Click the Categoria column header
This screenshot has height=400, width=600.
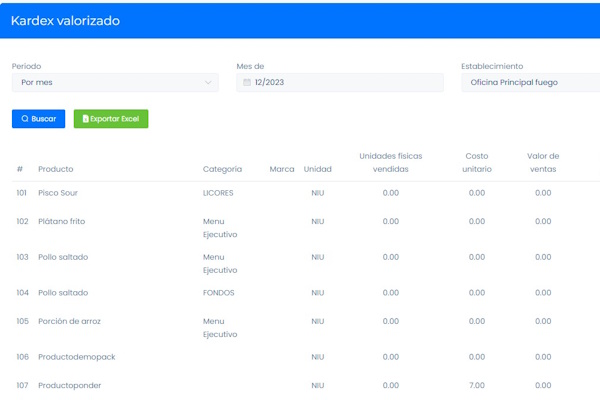pos(222,169)
